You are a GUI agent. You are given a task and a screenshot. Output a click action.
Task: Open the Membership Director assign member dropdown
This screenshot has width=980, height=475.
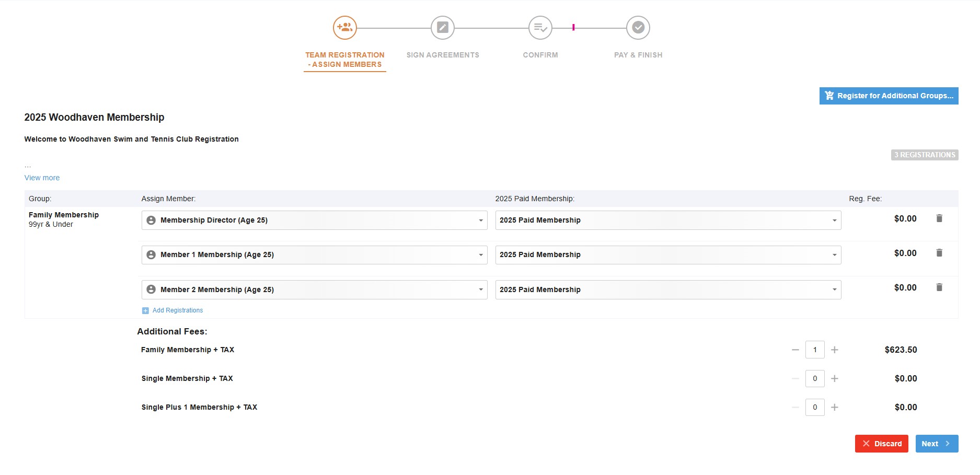314,221
